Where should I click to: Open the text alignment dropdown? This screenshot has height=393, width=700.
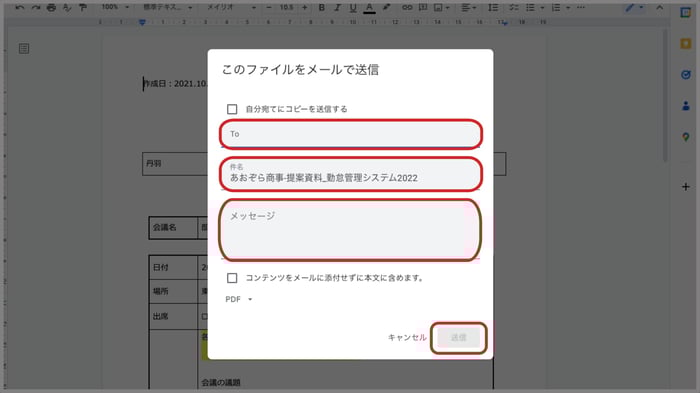(x=468, y=8)
